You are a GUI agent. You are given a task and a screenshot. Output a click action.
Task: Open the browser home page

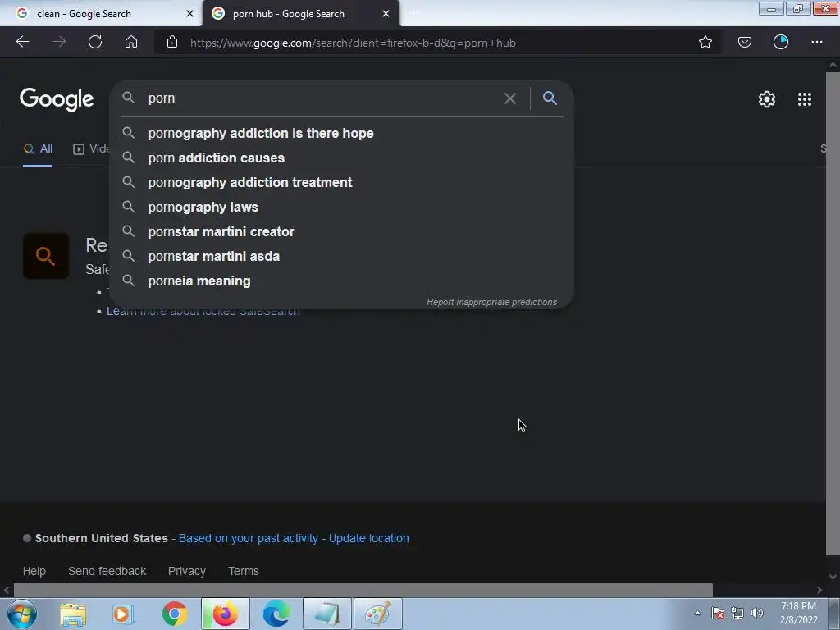(x=131, y=42)
